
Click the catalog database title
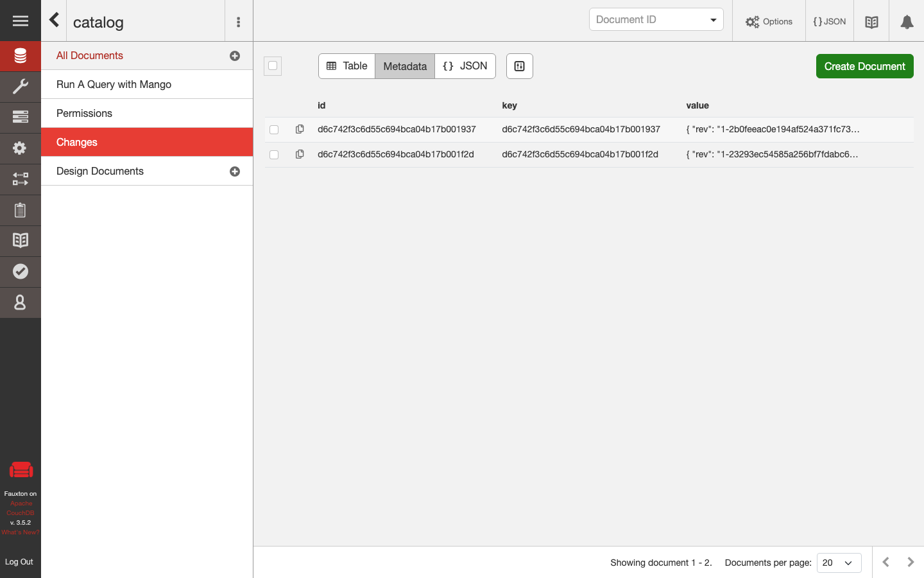pos(98,22)
